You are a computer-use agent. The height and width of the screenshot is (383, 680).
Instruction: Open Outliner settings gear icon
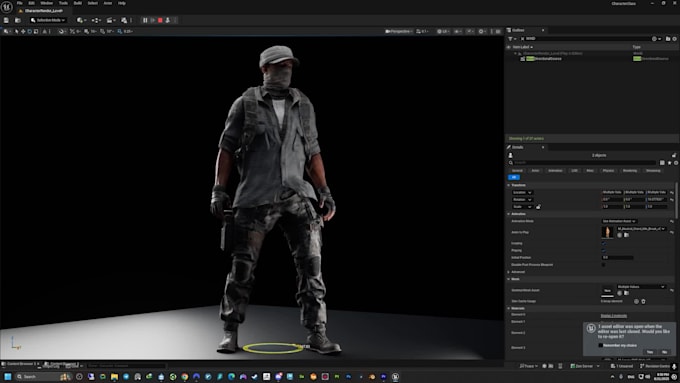[x=674, y=39]
